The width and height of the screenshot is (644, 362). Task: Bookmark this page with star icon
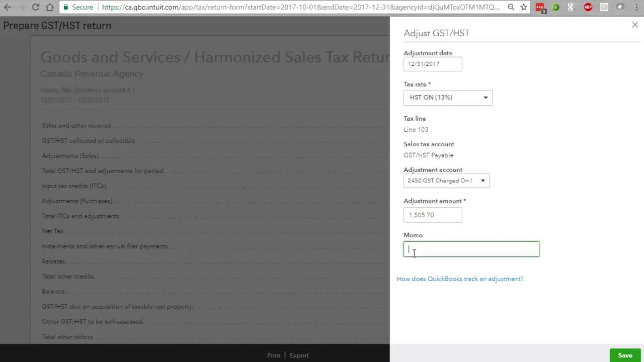tap(524, 7)
